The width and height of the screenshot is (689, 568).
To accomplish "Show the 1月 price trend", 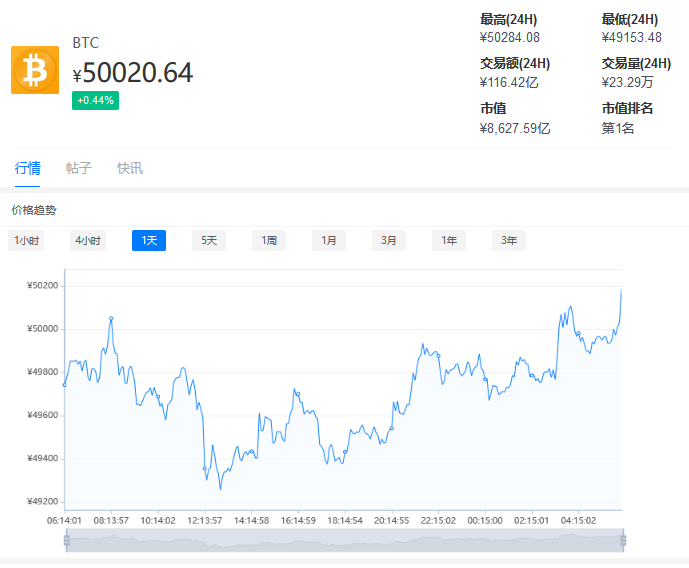I will [329, 241].
